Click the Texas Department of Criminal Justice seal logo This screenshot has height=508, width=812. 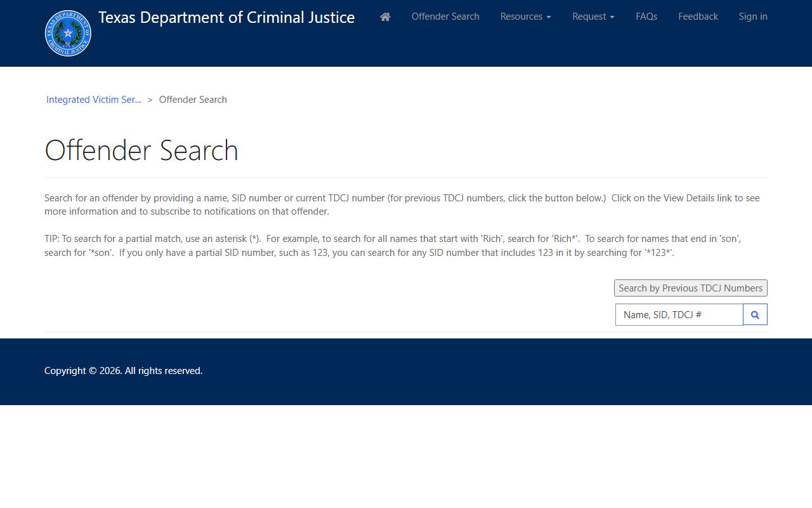(x=68, y=33)
